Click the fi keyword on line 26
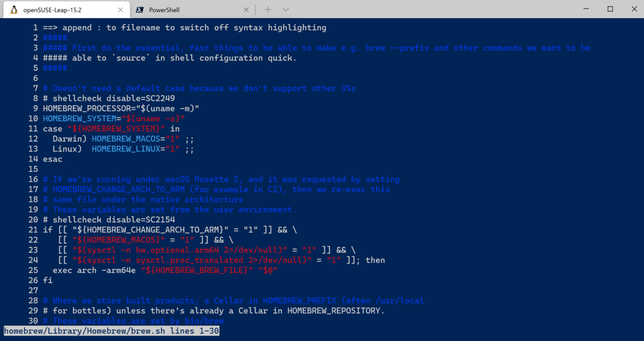This screenshot has height=341, width=644. [x=48, y=280]
